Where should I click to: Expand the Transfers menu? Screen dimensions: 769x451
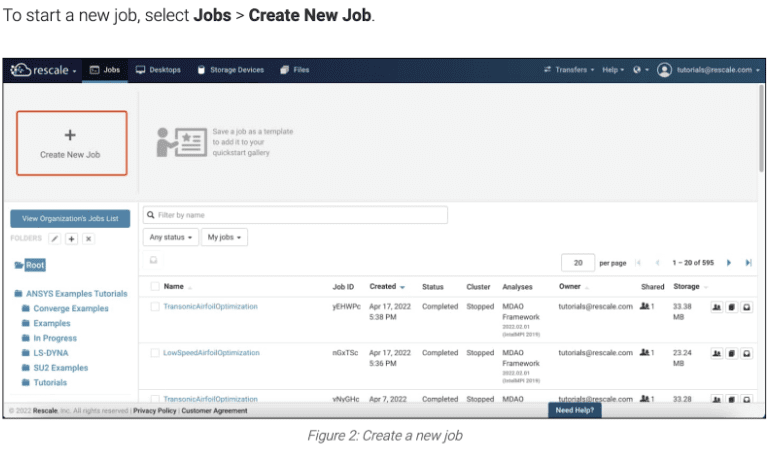[x=568, y=70]
